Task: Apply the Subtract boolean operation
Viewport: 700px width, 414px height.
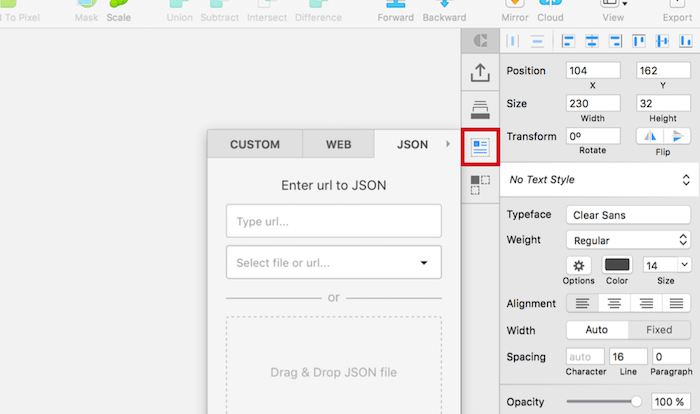Action: tap(219, 4)
